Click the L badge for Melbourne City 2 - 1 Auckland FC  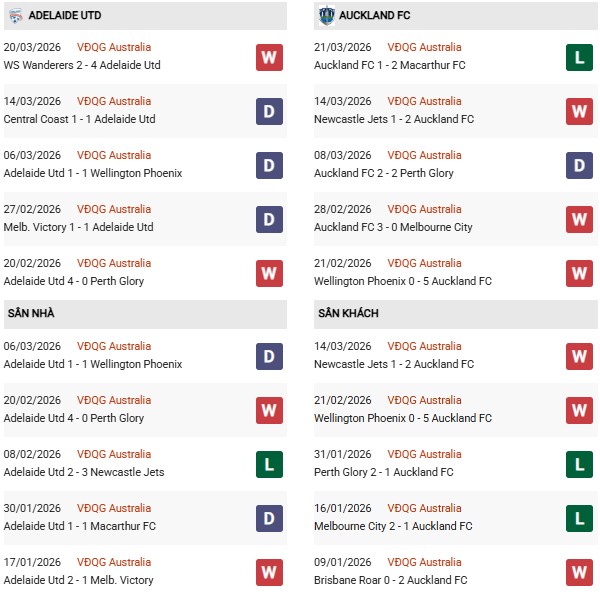[x=579, y=518]
